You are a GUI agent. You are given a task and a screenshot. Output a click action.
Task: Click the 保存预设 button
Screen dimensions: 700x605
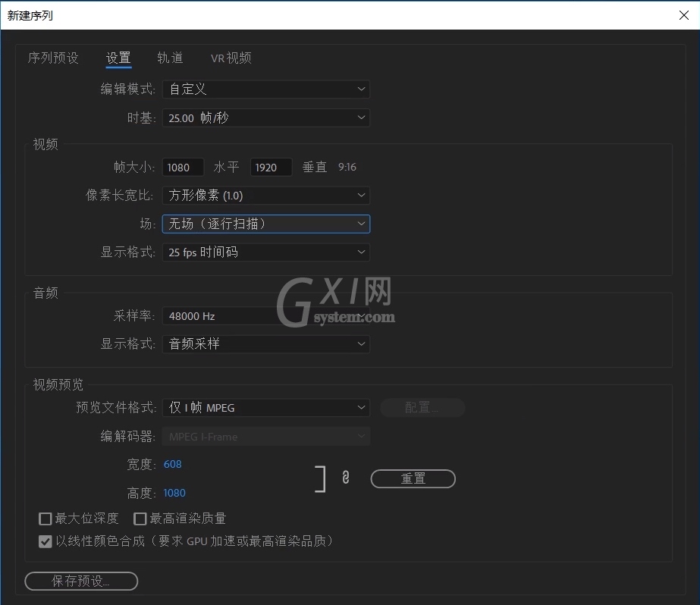tap(81, 581)
